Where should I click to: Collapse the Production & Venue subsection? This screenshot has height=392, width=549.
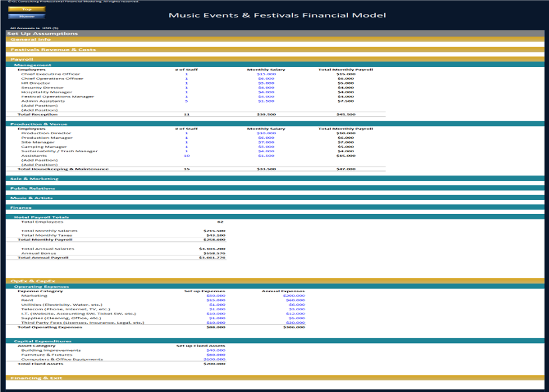[x=275, y=124]
